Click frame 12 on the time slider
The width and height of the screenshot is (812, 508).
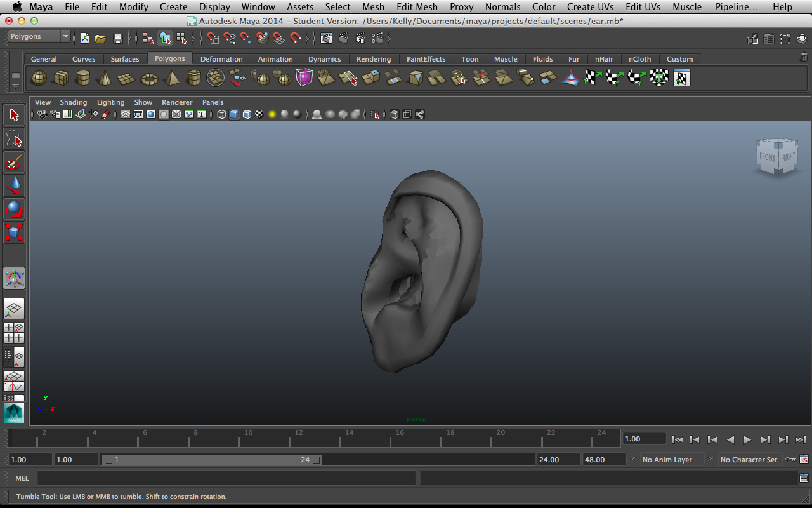[299, 438]
